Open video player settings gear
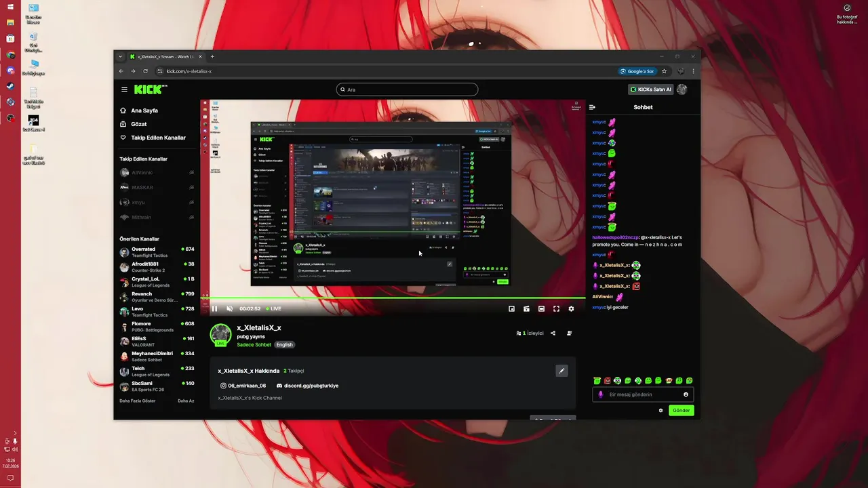The height and width of the screenshot is (488, 868). tap(571, 308)
